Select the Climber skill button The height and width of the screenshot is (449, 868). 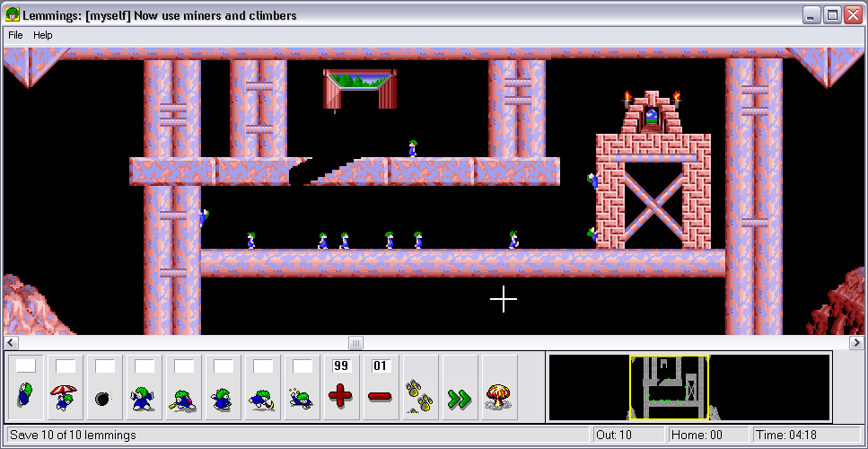(x=25, y=388)
